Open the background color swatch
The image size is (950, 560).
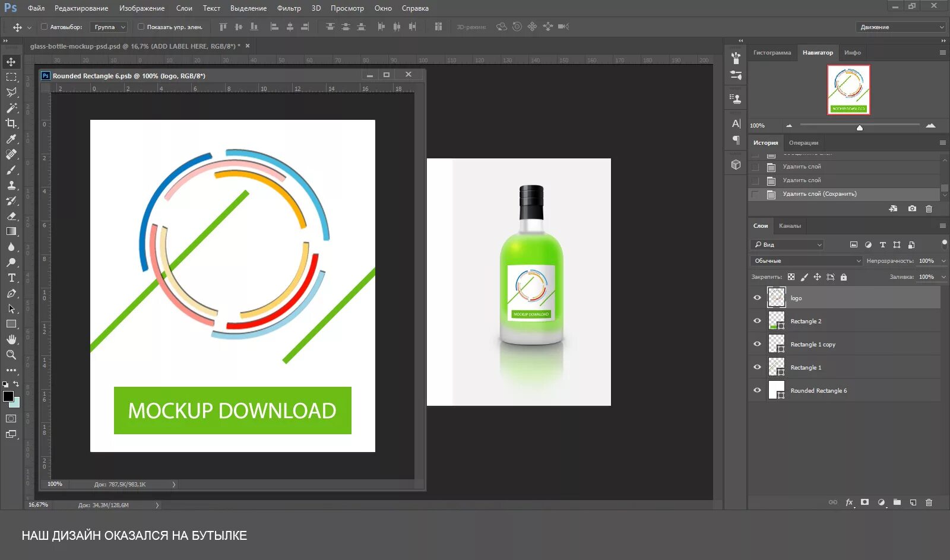pos(16,404)
